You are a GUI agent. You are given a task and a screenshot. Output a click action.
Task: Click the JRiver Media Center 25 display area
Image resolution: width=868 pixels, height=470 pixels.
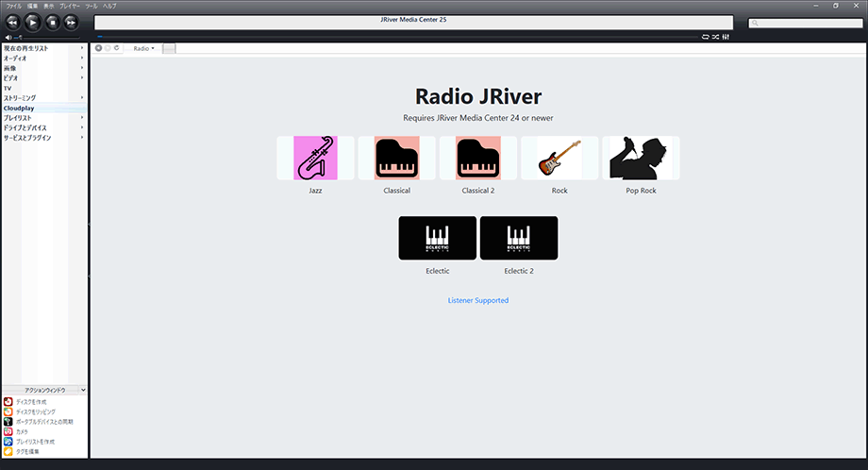413,22
